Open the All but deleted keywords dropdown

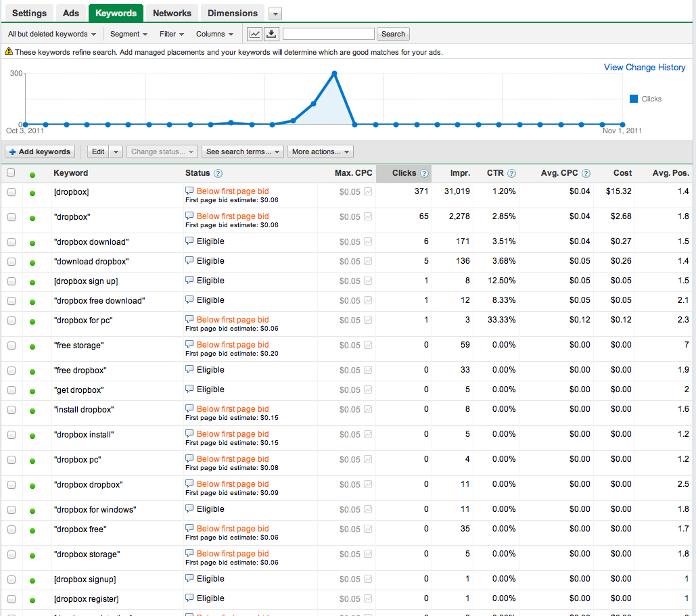point(52,34)
